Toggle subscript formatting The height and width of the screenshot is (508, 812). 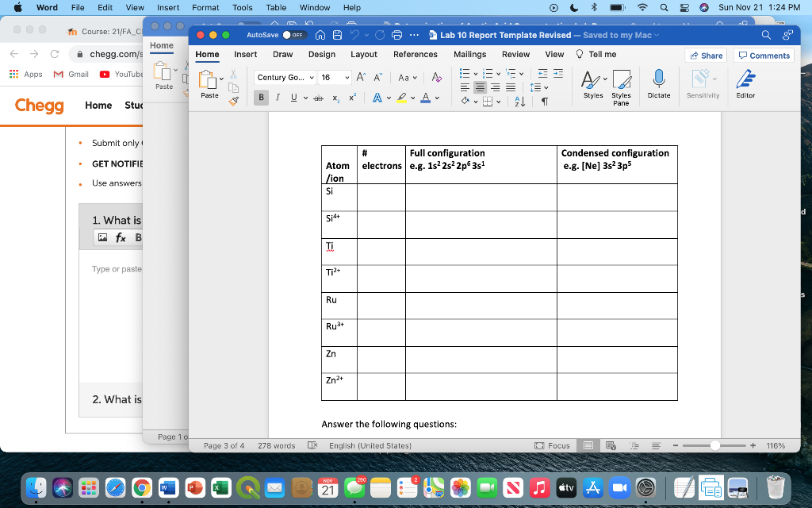tap(335, 97)
